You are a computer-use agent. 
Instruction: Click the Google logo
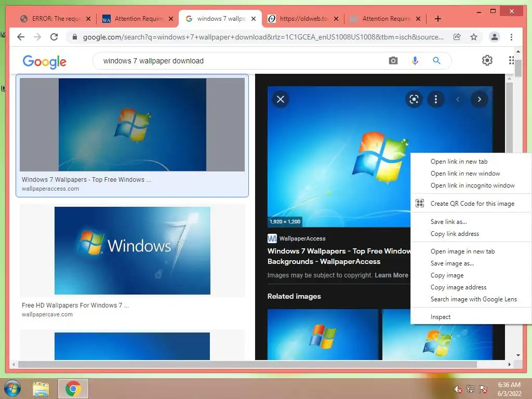click(45, 62)
